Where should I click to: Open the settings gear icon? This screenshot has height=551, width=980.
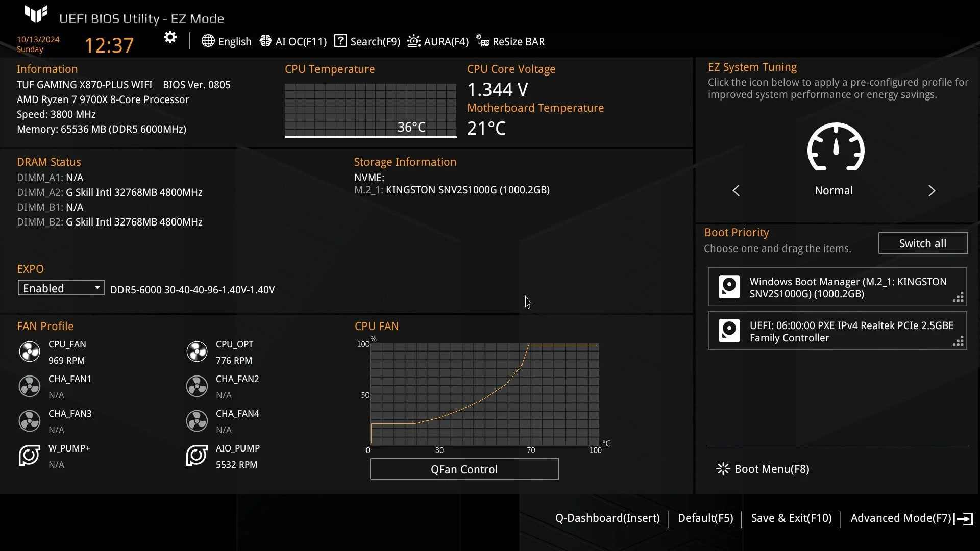click(170, 37)
